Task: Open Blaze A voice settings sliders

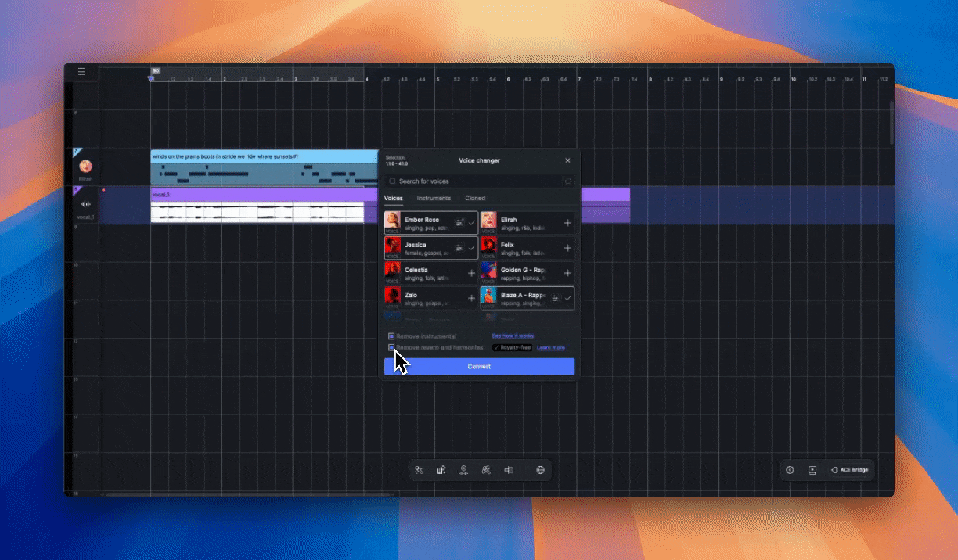Action: (x=555, y=298)
